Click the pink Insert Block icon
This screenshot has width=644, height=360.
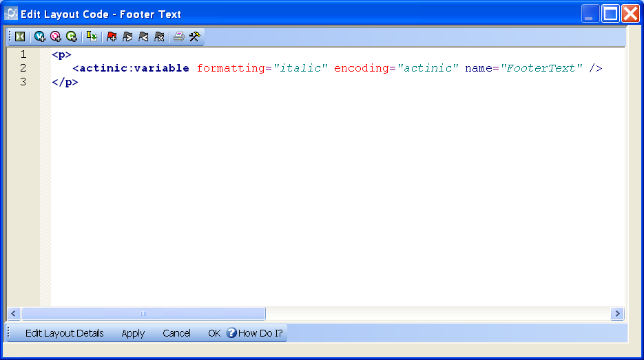point(56,37)
